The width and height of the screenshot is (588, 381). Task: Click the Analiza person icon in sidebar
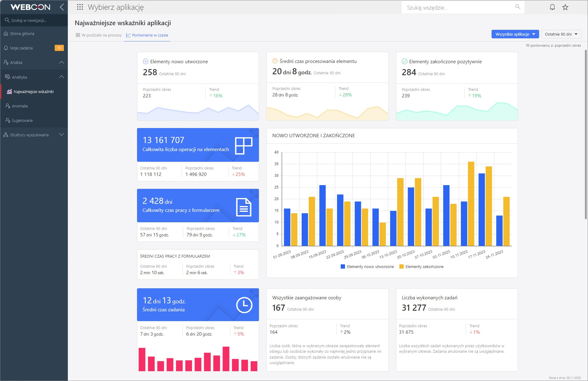(6, 62)
